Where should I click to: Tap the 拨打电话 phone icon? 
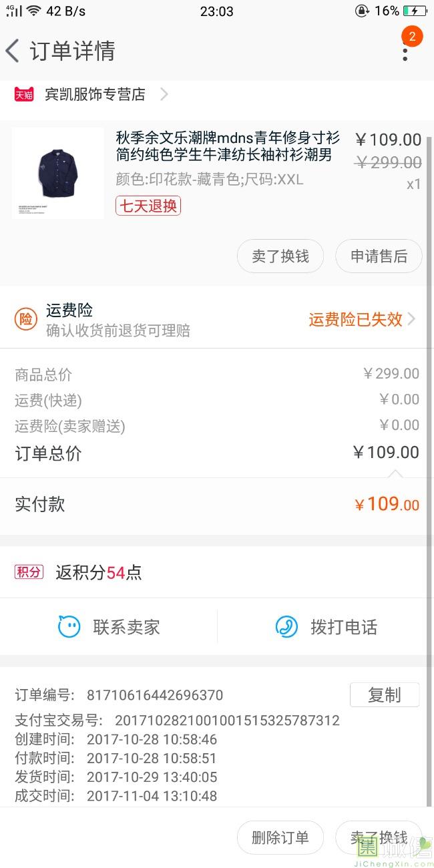(x=286, y=627)
